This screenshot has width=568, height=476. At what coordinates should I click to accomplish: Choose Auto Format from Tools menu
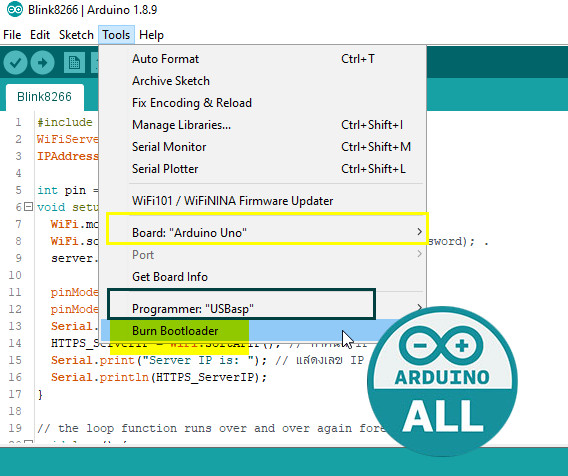coord(262,59)
